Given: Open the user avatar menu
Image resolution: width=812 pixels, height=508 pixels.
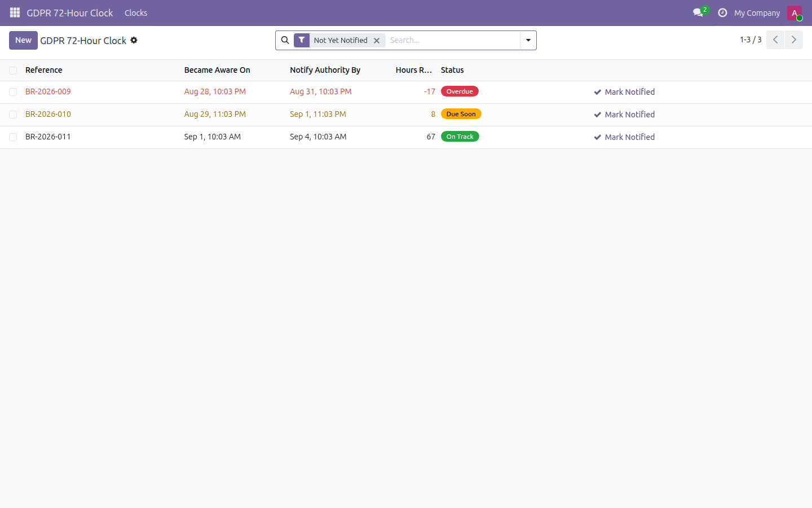Looking at the screenshot, I should (795, 12).
